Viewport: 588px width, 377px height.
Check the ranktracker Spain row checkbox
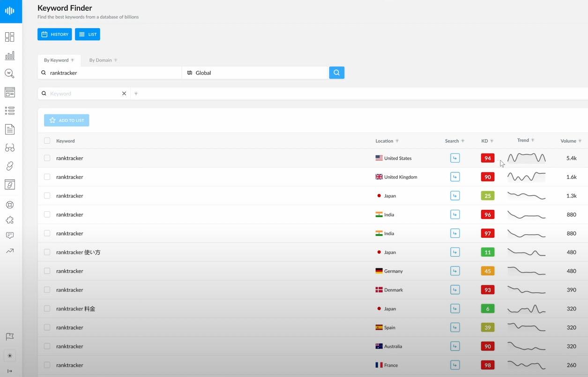pyautogui.click(x=47, y=327)
